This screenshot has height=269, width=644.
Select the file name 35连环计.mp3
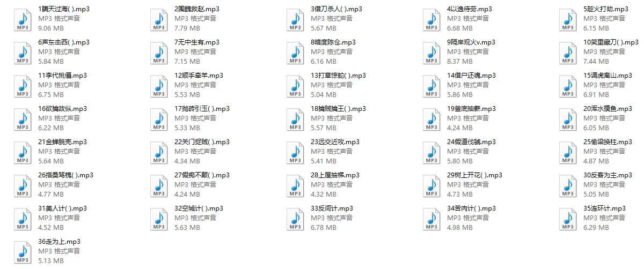[x=604, y=208]
